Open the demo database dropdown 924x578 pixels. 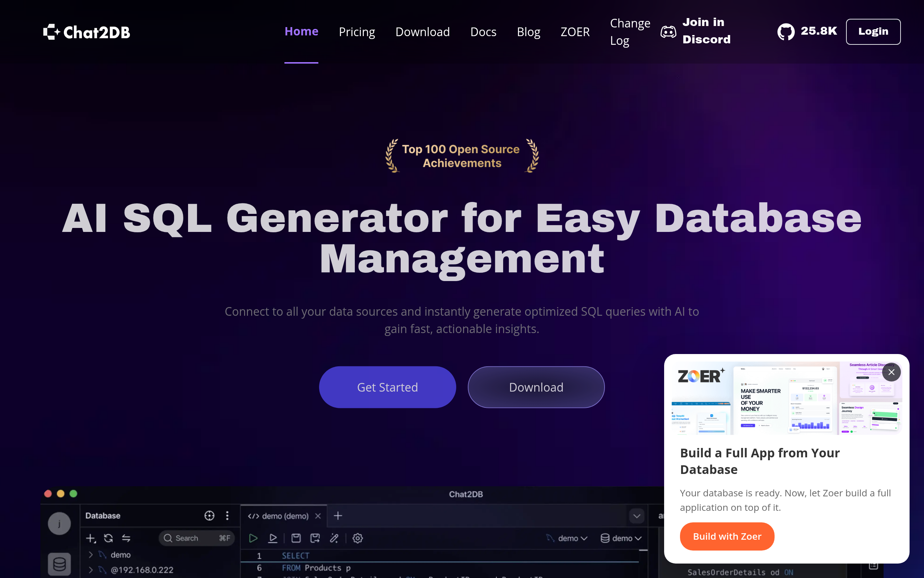click(621, 538)
